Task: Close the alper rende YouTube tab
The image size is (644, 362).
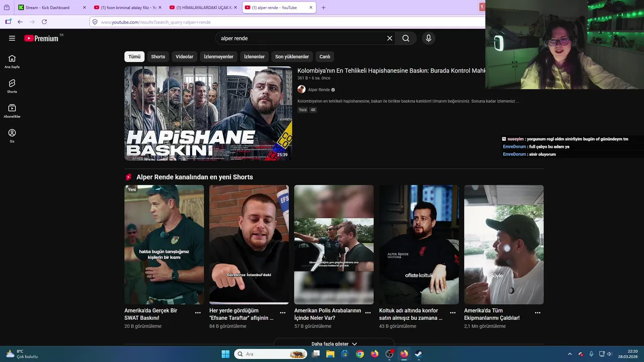Action: pos(311,8)
